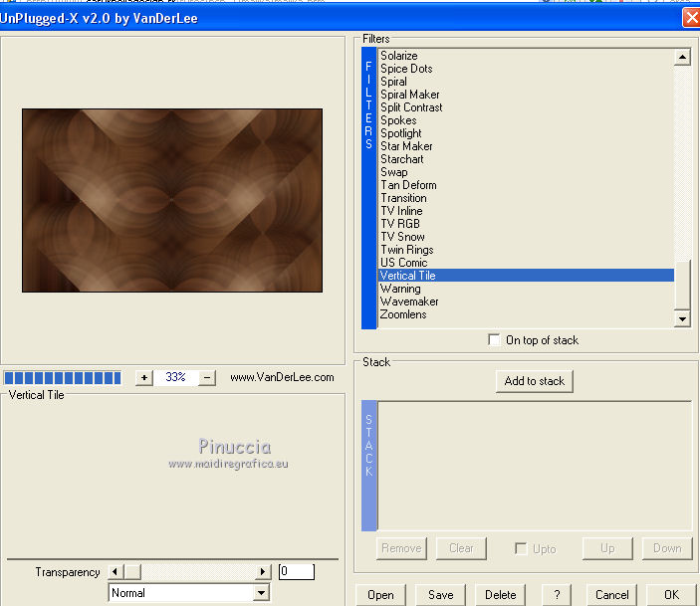Decrease transparency with left arrow

point(115,571)
